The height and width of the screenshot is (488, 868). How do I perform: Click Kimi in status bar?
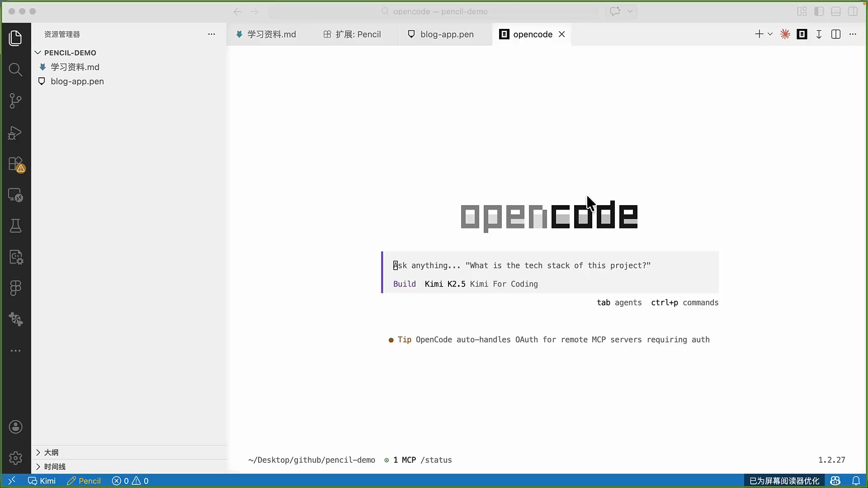tap(42, 481)
